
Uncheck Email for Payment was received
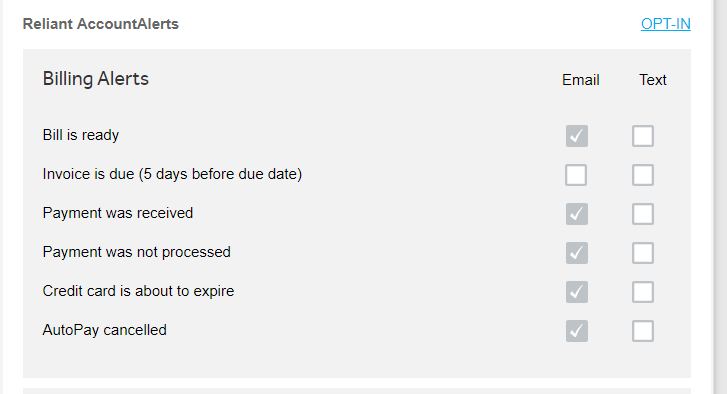tap(577, 214)
